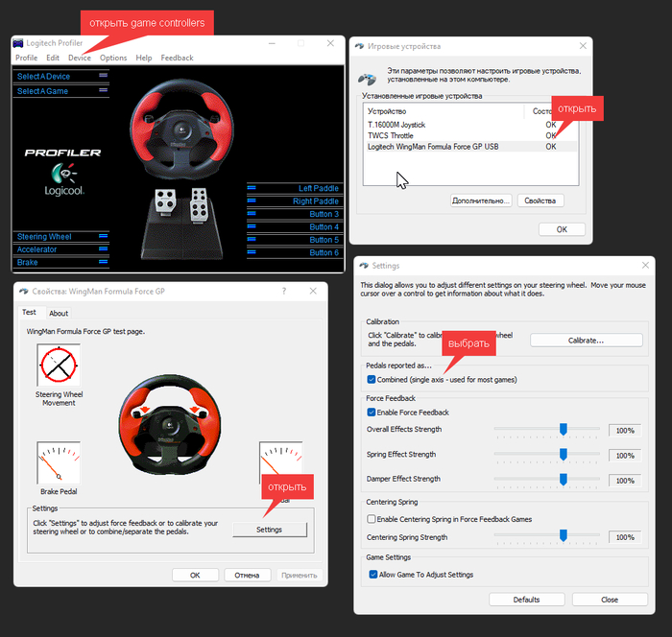
Task: Open the Button 5 assignment row
Action: point(295,240)
